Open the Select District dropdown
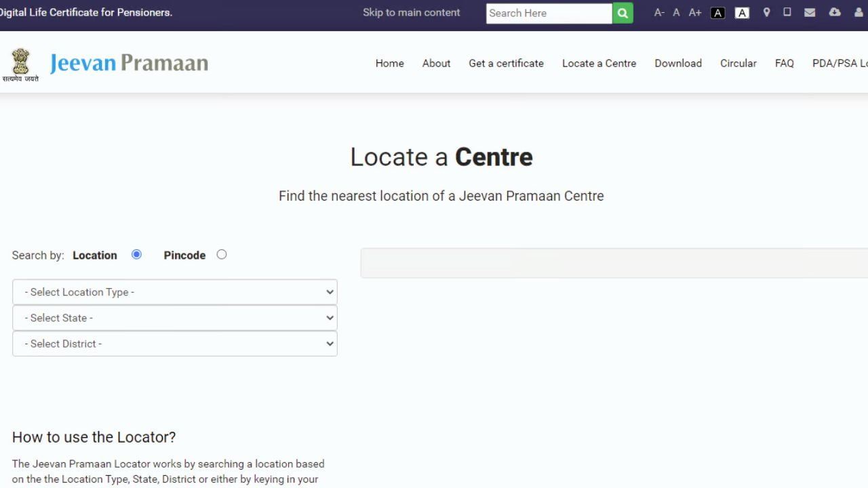The image size is (868, 488). [x=175, y=344]
